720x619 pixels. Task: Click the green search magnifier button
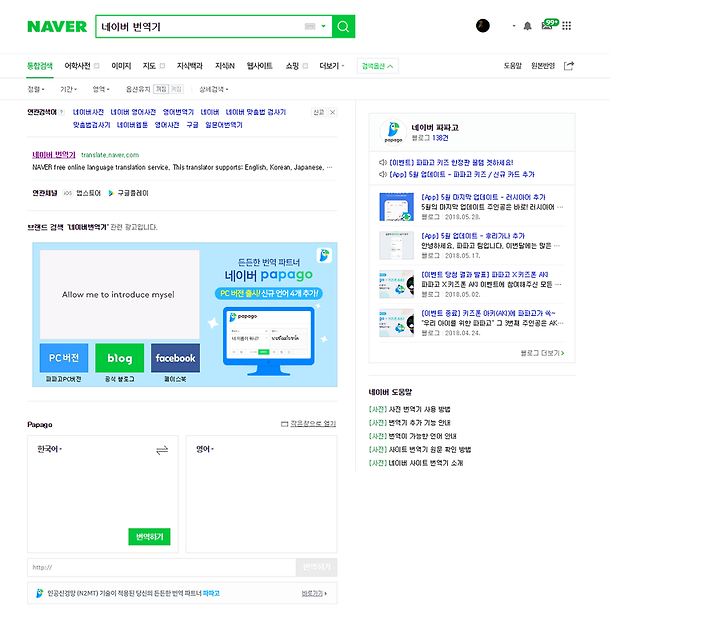343,27
